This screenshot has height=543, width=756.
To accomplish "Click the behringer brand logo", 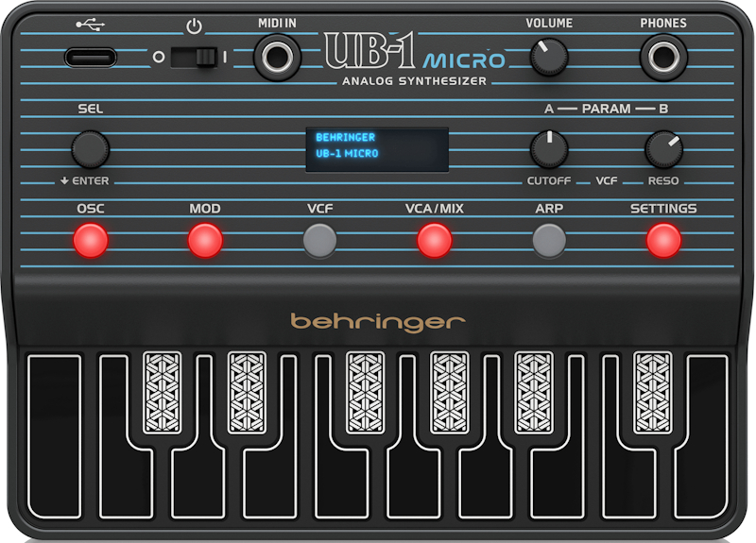I will tap(377, 322).
